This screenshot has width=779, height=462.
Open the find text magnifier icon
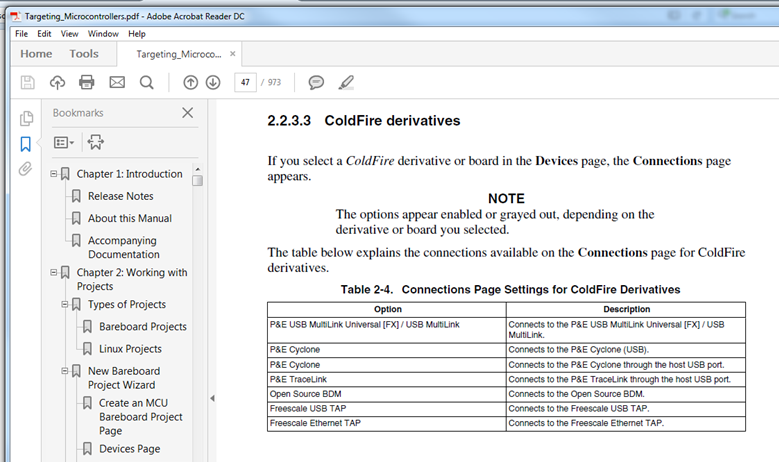(147, 82)
